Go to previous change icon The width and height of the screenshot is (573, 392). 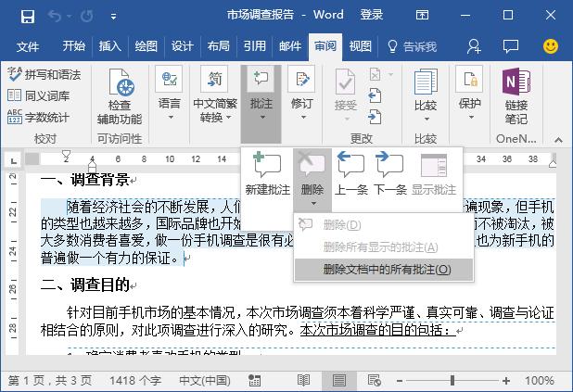[x=375, y=96]
